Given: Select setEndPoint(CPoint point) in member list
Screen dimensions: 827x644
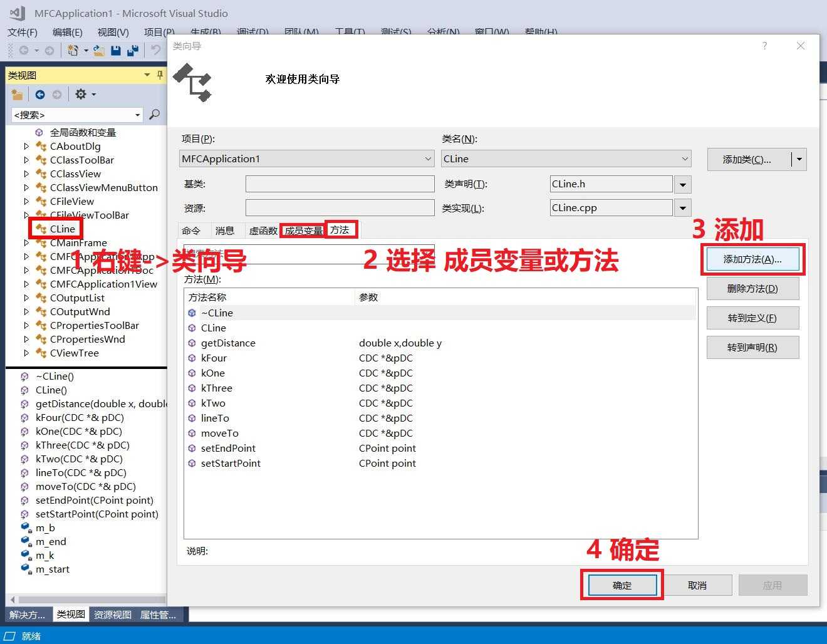Looking at the screenshot, I should (x=95, y=500).
